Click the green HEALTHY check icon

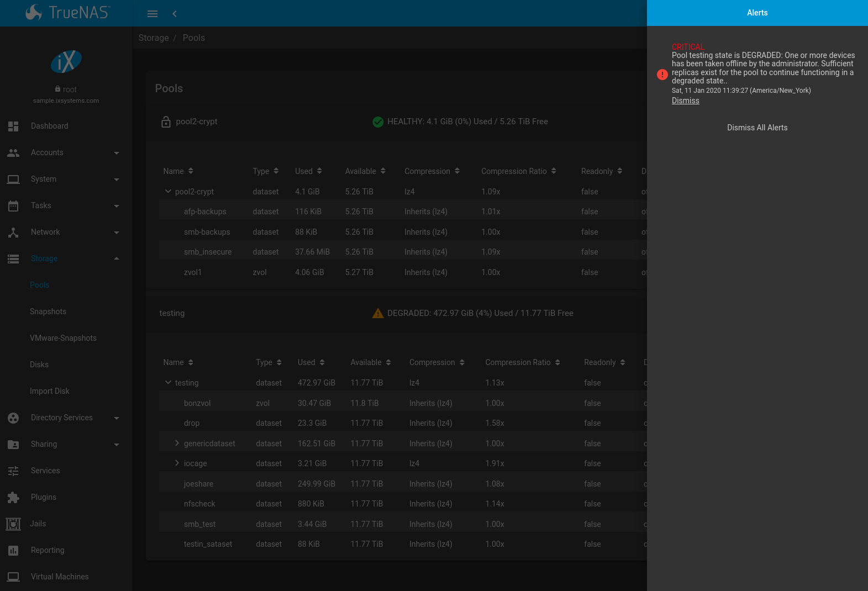click(x=378, y=122)
